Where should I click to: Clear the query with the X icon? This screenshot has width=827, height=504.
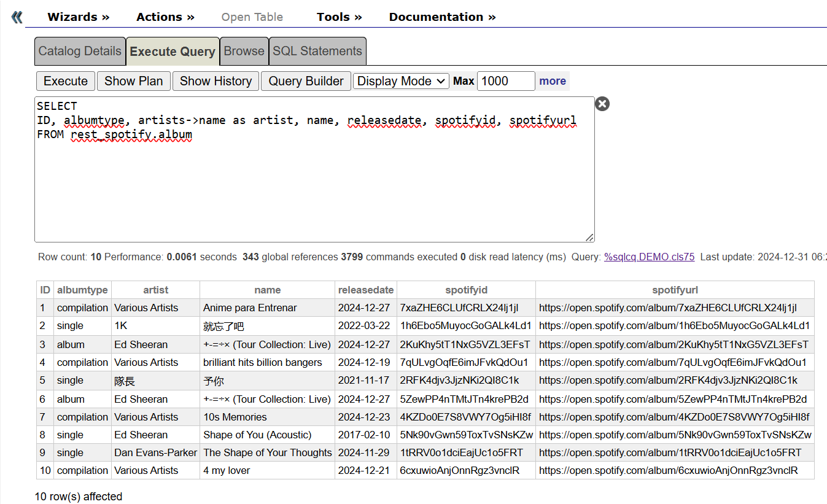pyautogui.click(x=602, y=104)
